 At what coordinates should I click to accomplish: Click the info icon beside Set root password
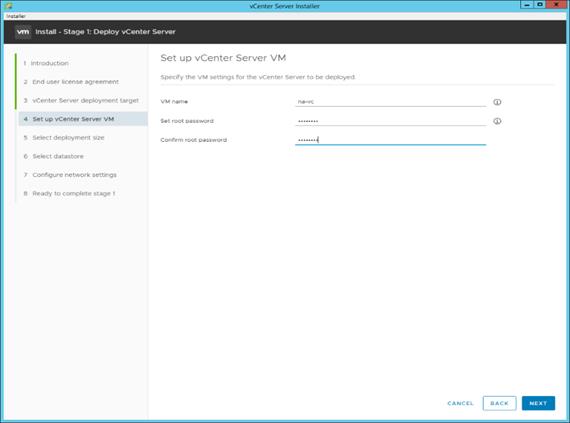point(497,121)
